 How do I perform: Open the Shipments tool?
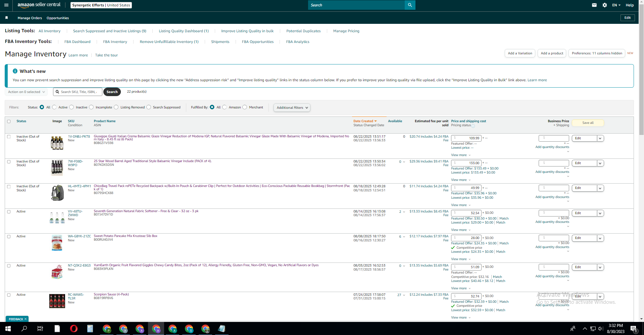220,42
